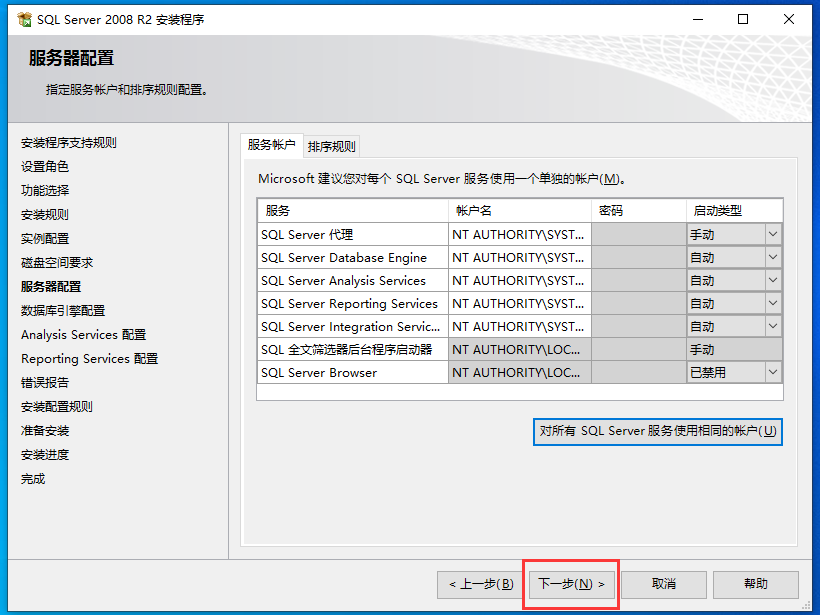The height and width of the screenshot is (615, 820).
Task: Click Microsoft 建议 separate account recommendation text
Action: coord(442,179)
